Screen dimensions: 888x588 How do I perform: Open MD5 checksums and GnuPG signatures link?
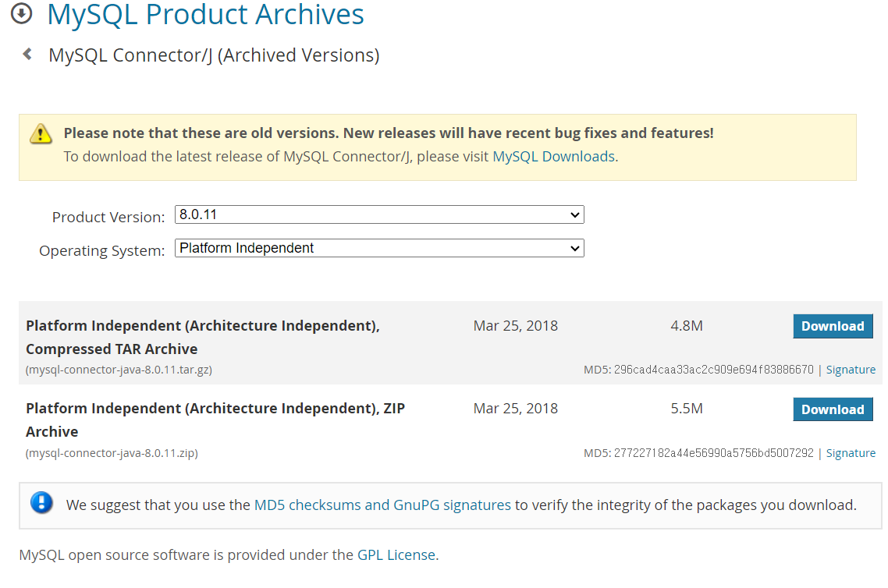(x=382, y=505)
